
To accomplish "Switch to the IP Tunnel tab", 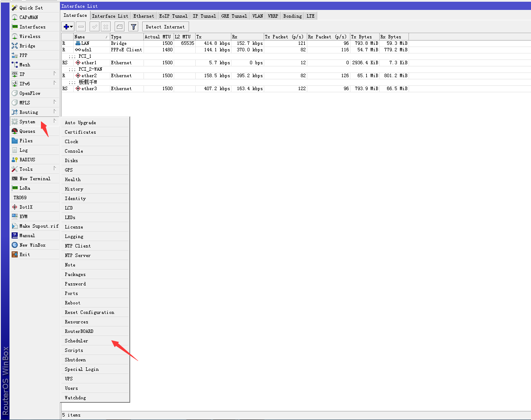I will [x=204, y=16].
